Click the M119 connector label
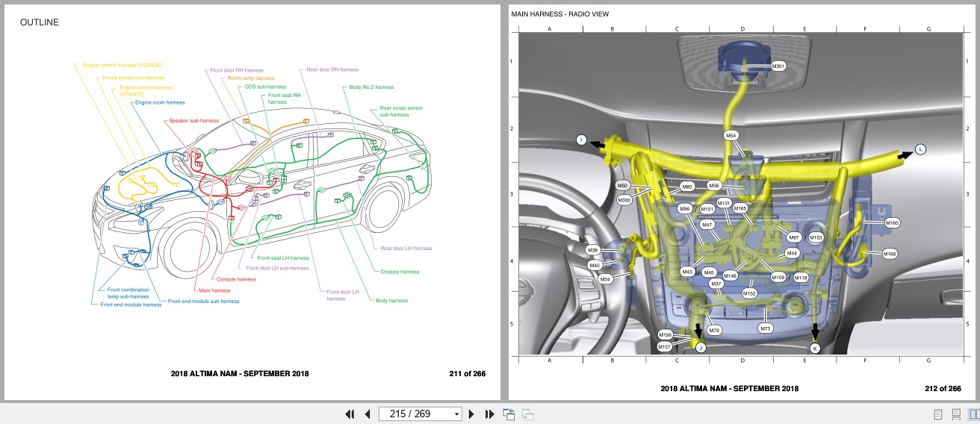The image size is (980, 424). 801,278
